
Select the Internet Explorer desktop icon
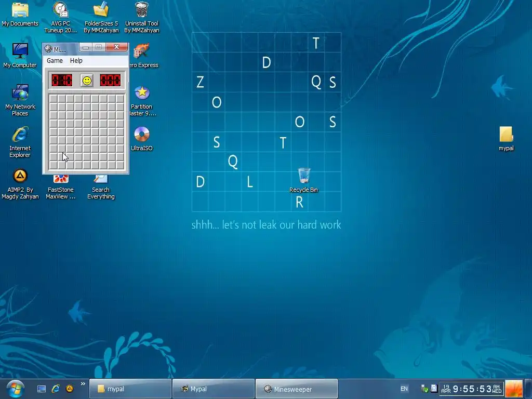tap(20, 142)
